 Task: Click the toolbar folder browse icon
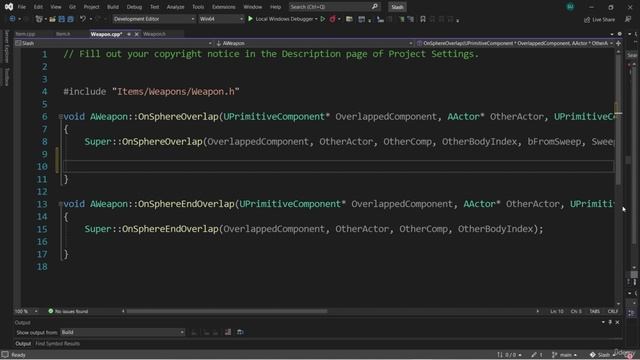[349, 19]
